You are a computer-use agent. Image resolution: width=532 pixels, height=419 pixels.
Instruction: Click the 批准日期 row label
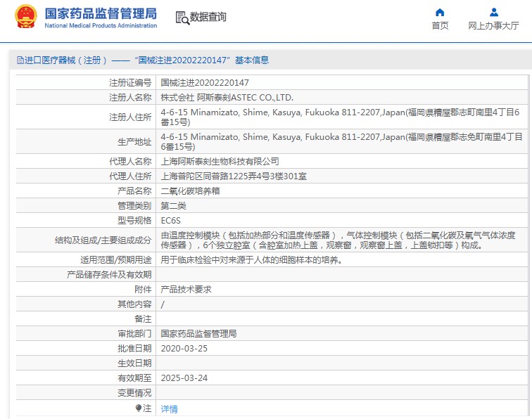134,349
